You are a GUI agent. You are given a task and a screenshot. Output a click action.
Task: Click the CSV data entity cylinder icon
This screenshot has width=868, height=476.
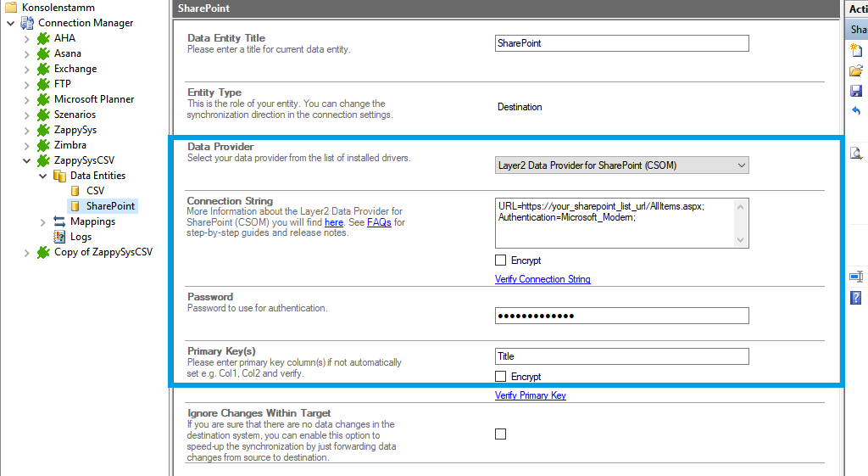point(75,191)
